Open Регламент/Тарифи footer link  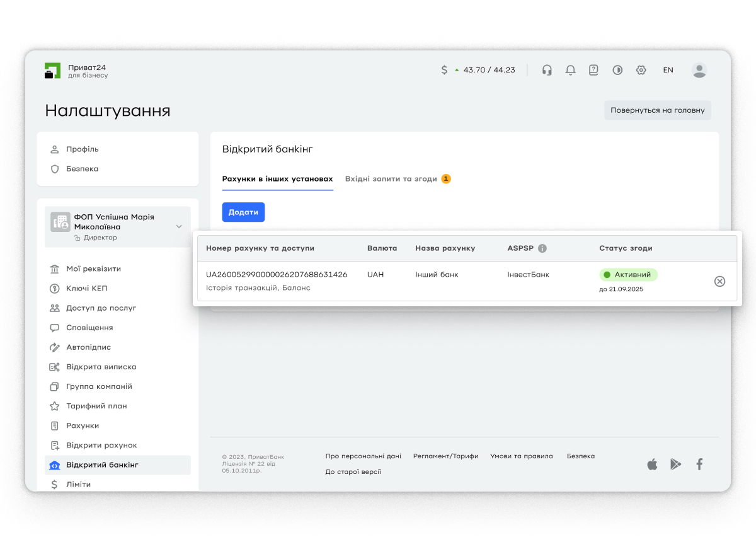point(445,456)
